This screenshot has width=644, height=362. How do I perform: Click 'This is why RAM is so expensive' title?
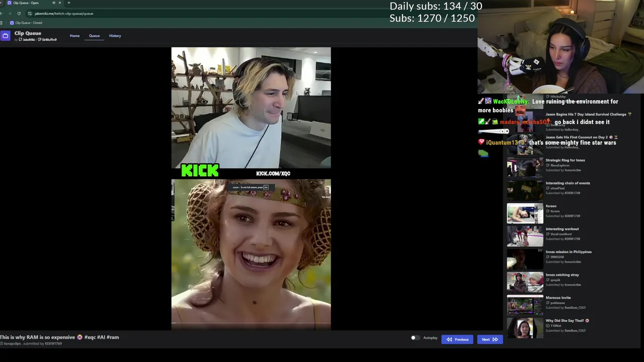click(59, 337)
